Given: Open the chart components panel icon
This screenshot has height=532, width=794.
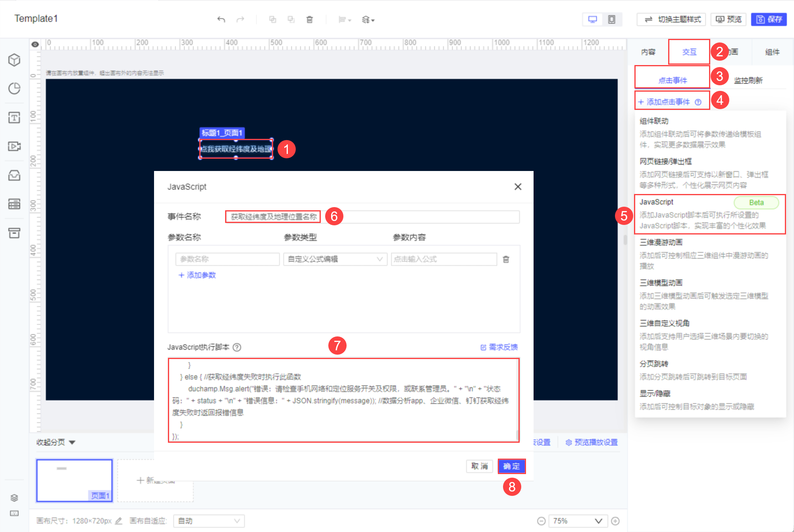Looking at the screenshot, I should click(x=14, y=88).
